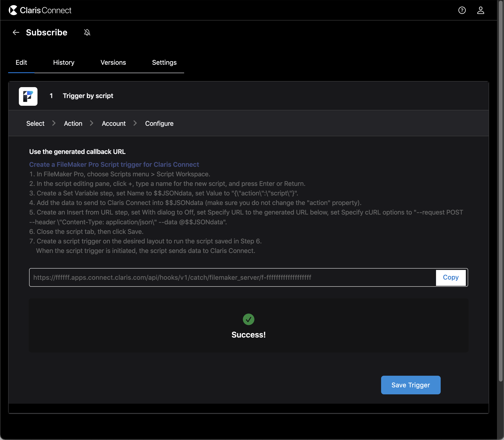Click the green Success checkmark

pyautogui.click(x=248, y=319)
